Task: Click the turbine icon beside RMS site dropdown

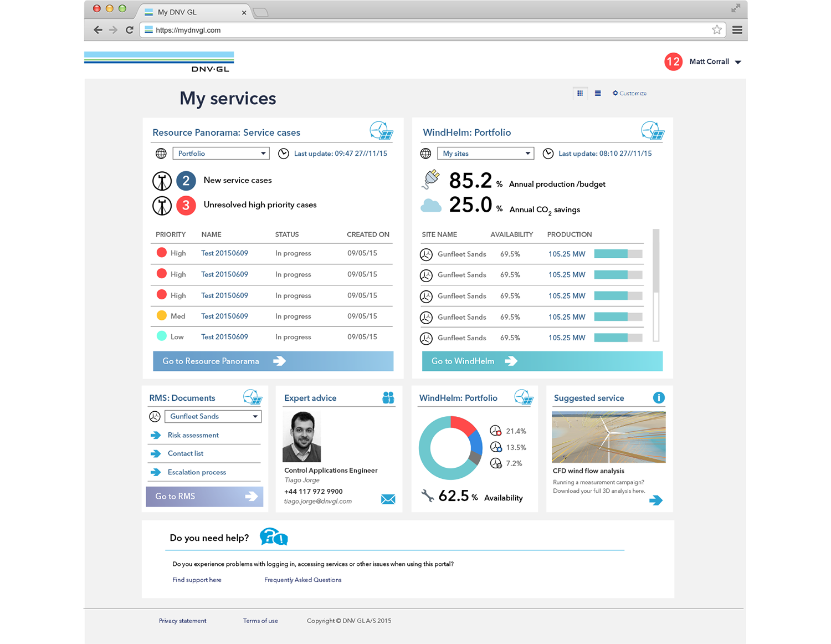Action: pyautogui.click(x=155, y=416)
